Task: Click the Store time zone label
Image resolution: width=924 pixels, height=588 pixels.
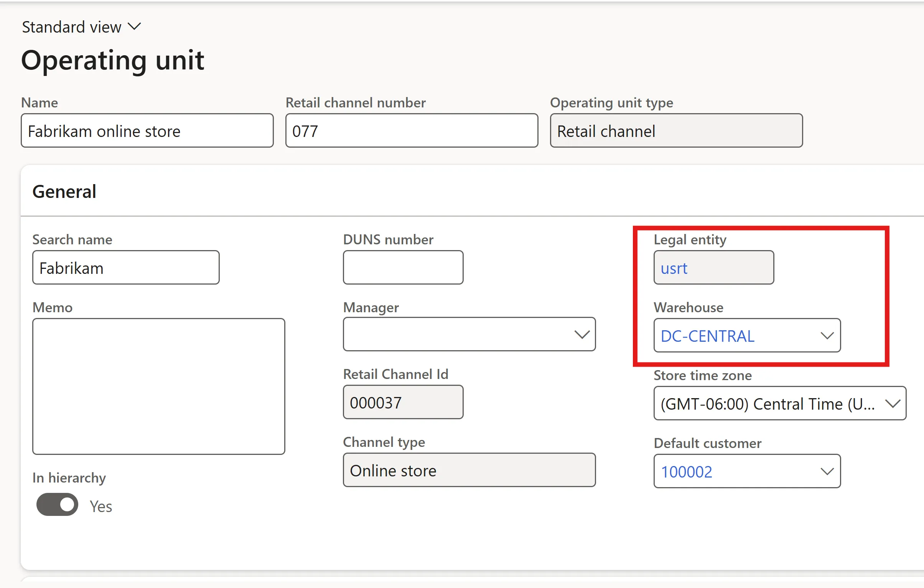Action: click(x=703, y=375)
